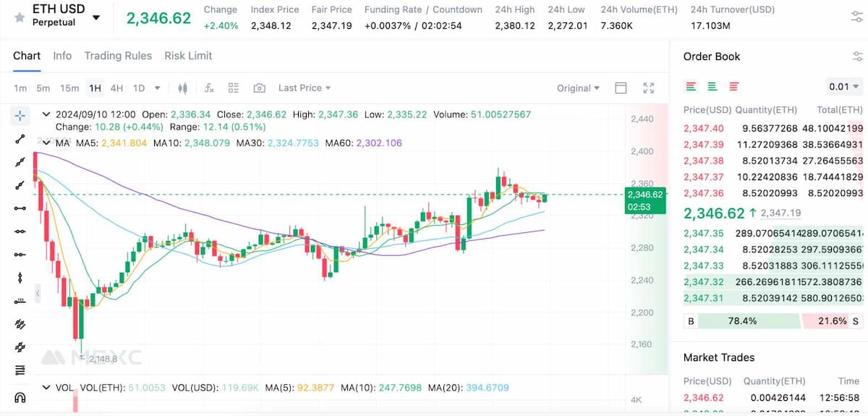The height and width of the screenshot is (416, 868).
Task: Open the ETH USD pair dropdown
Action: [97, 17]
